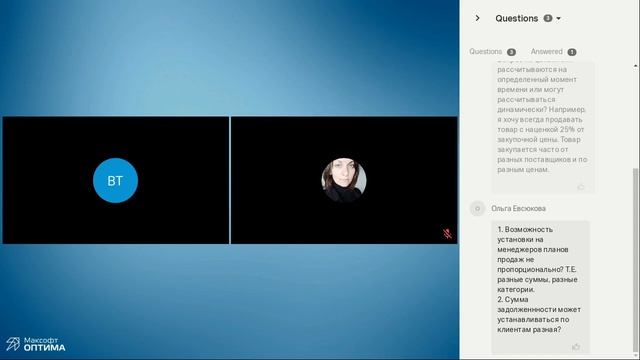640x360 pixels.
Task: Like Ольга Евсюкова's question
Action: 576,347
